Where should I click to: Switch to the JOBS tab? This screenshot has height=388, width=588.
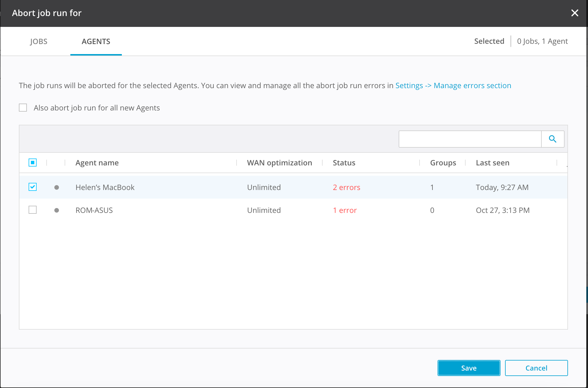[x=39, y=41]
